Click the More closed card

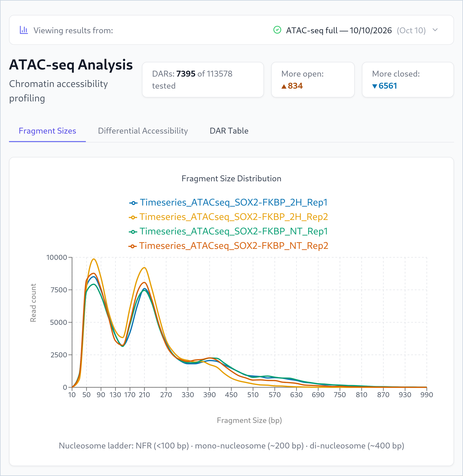408,80
